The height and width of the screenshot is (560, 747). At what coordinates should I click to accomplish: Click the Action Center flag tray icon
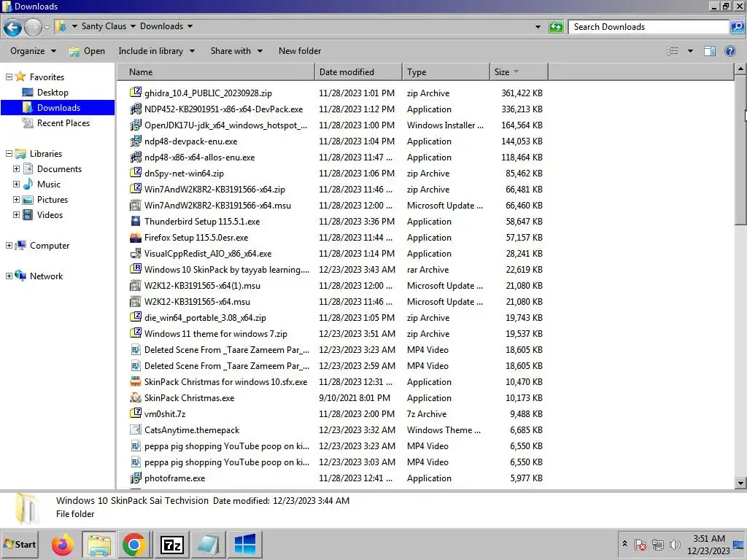[640, 545]
